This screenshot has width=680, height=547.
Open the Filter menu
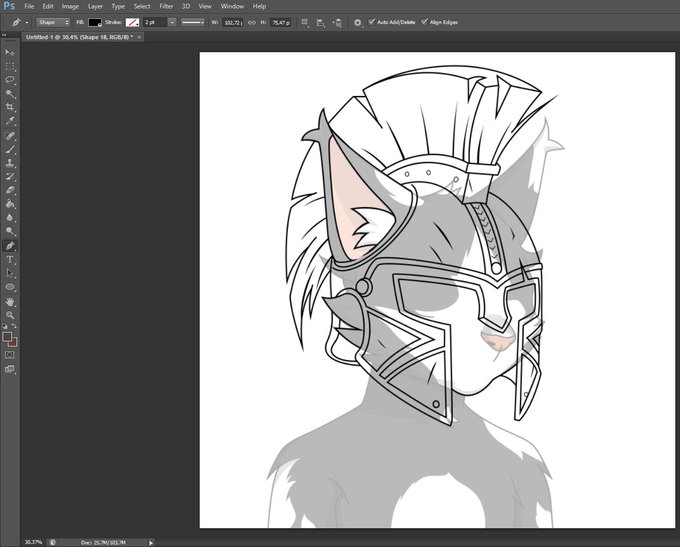tap(166, 6)
